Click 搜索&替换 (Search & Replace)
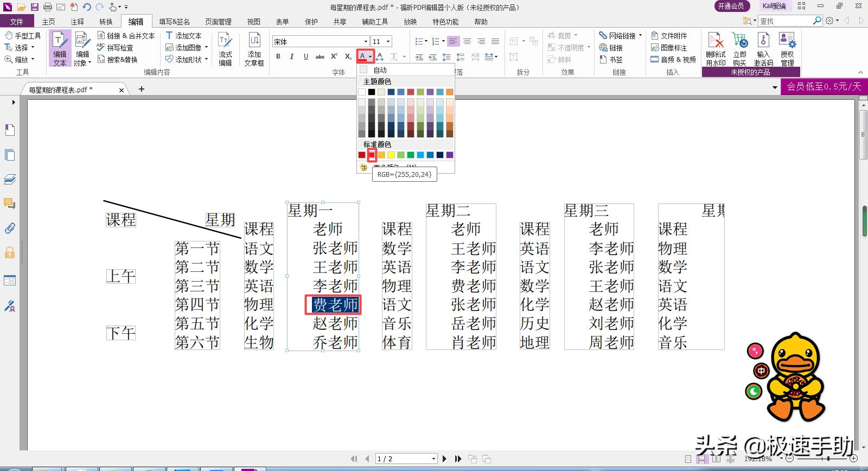The height and width of the screenshot is (471, 868). click(x=117, y=60)
